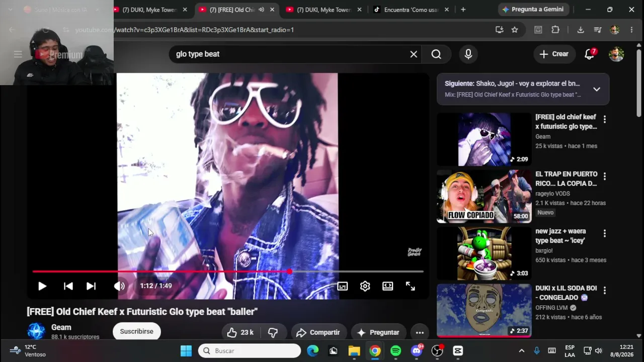Mute the video player volume
This screenshot has width=644, height=362.
click(x=119, y=286)
